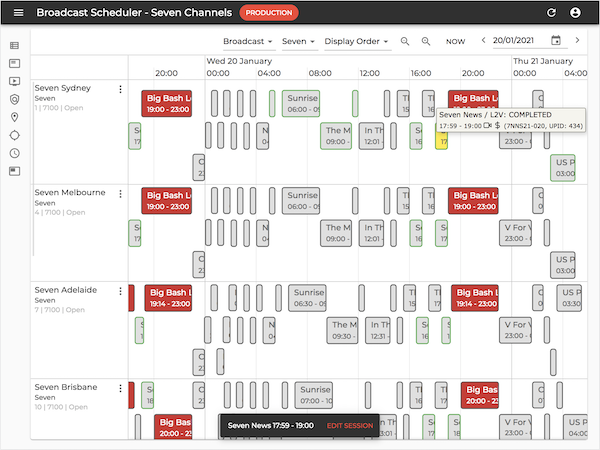Click the Seven Sydney channel name
Screen dimensions: 600x450
pyautogui.click(x=63, y=88)
